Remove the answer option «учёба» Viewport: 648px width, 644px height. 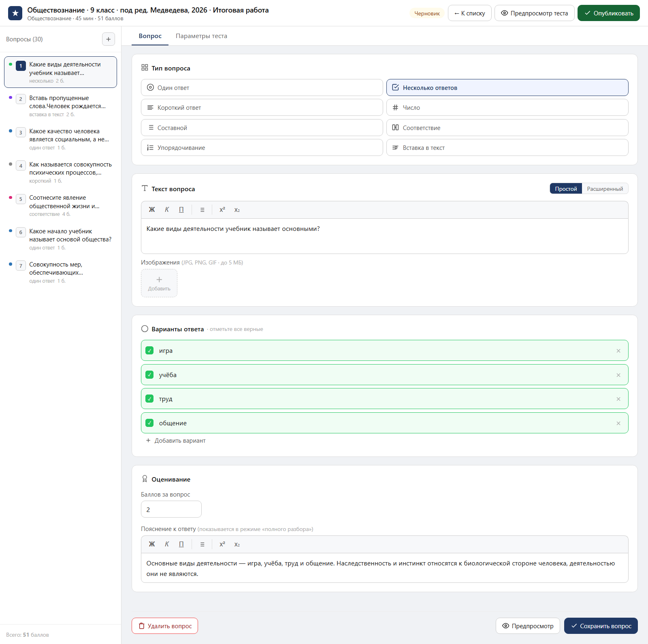[x=618, y=375]
